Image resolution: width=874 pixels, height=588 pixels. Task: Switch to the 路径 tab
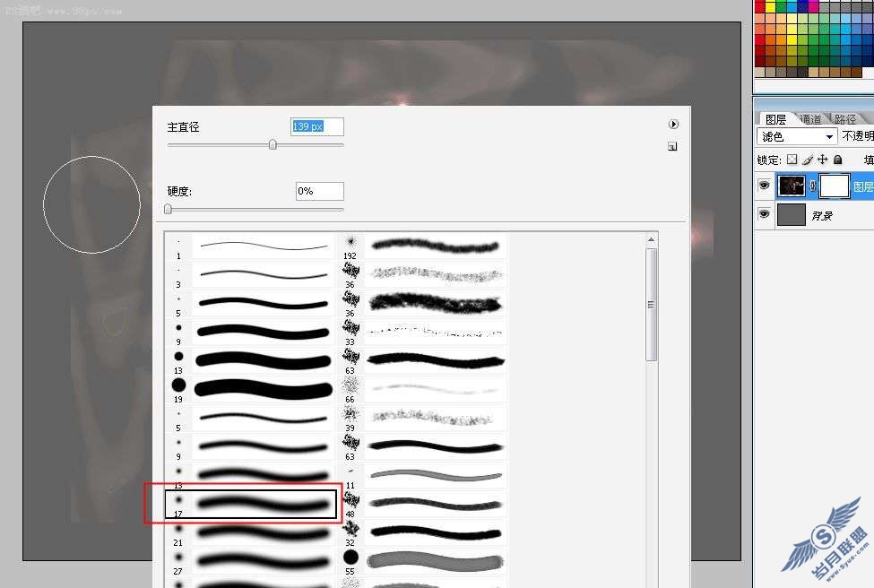tap(845, 118)
